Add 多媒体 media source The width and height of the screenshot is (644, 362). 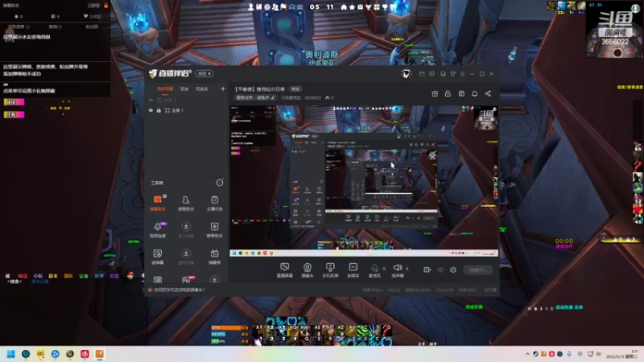[x=353, y=270]
